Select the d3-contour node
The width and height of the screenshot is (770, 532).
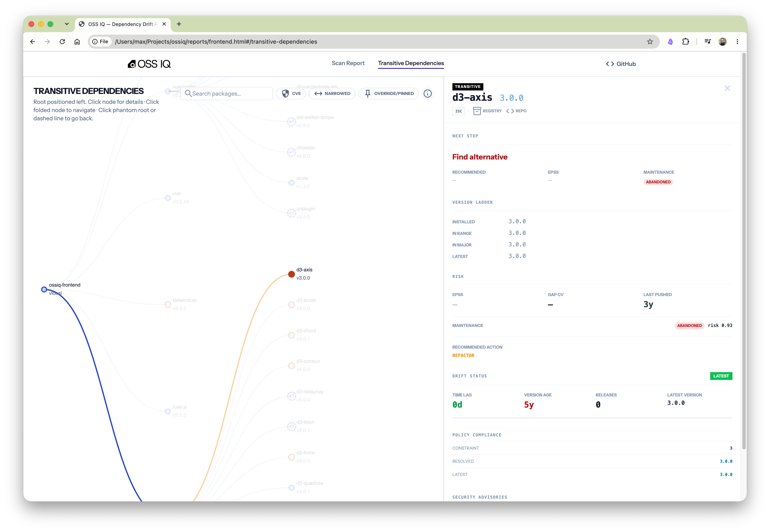pyautogui.click(x=291, y=366)
